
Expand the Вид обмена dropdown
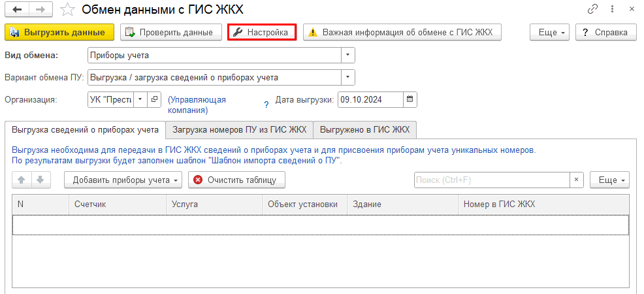[x=349, y=55]
